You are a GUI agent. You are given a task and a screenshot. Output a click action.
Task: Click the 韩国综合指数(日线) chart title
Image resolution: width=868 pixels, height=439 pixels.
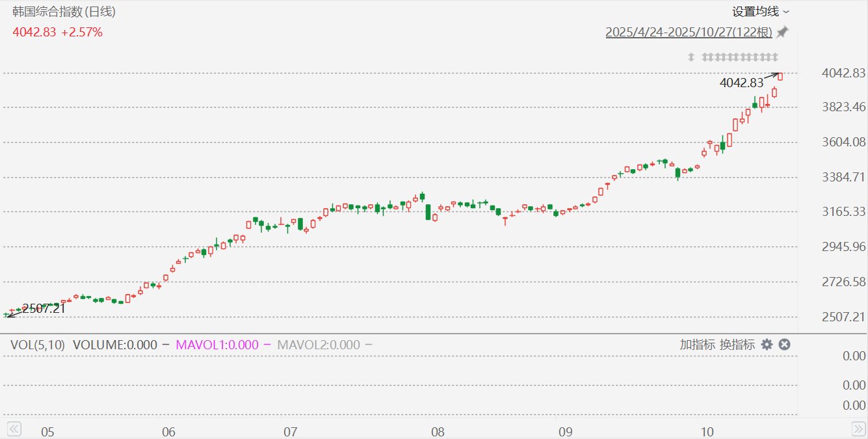coord(64,12)
